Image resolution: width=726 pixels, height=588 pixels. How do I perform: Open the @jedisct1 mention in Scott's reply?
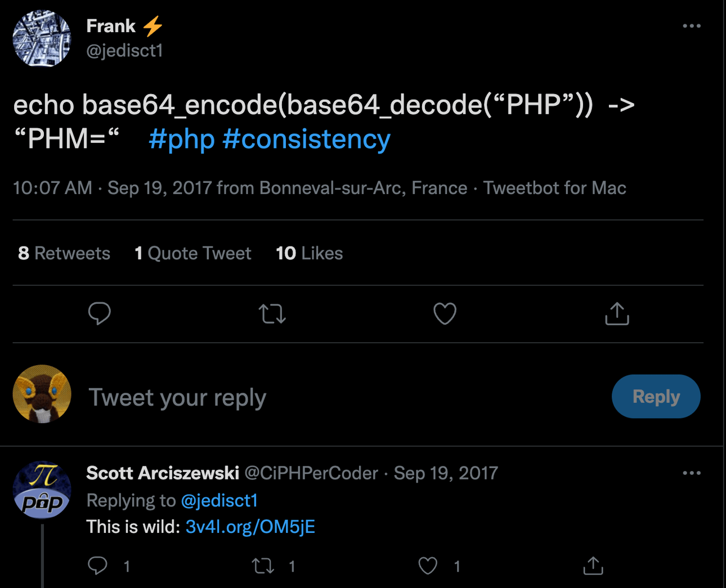click(x=219, y=500)
